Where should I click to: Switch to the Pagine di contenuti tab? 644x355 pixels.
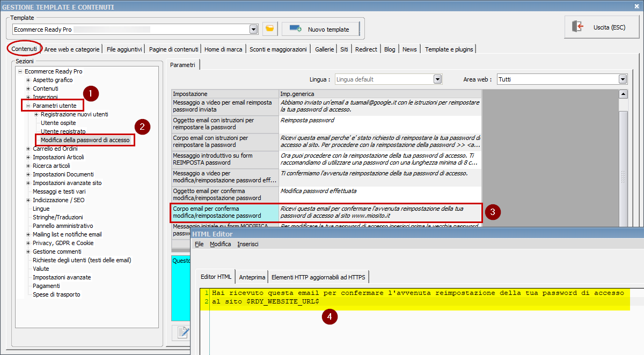pyautogui.click(x=174, y=49)
